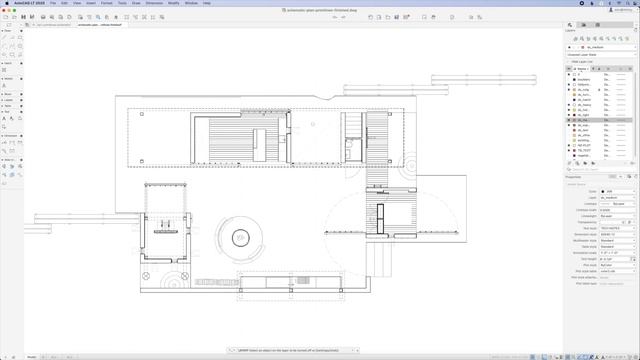Click the Save As toolbar icon
This screenshot has width=640, height=360.
click(32, 17)
